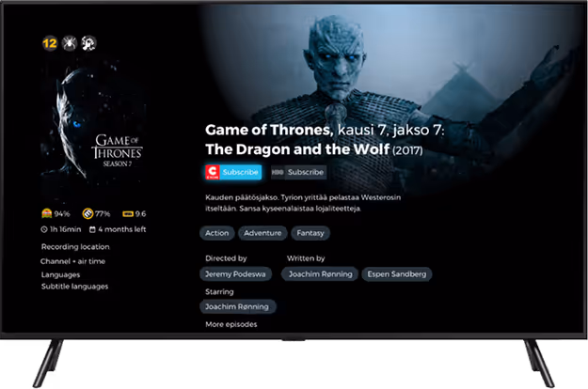Click the Game of Thrones Season 7 poster
This screenshot has width=588, height=389.
[93, 127]
